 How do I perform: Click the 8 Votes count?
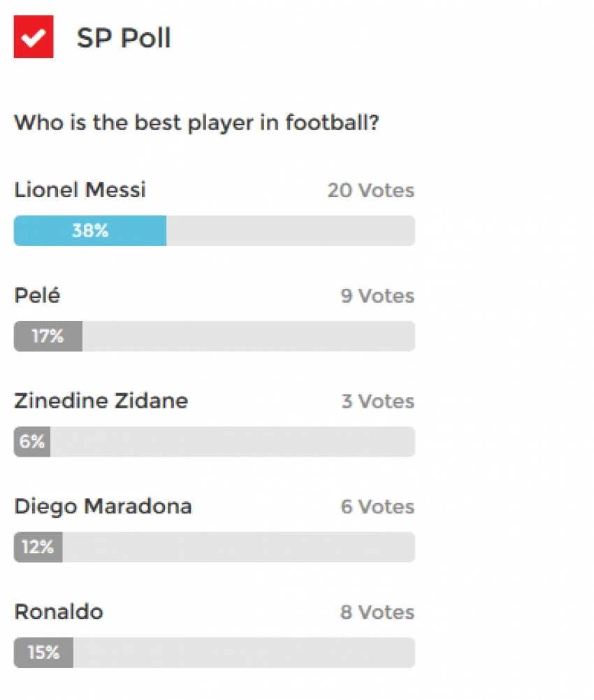(377, 612)
